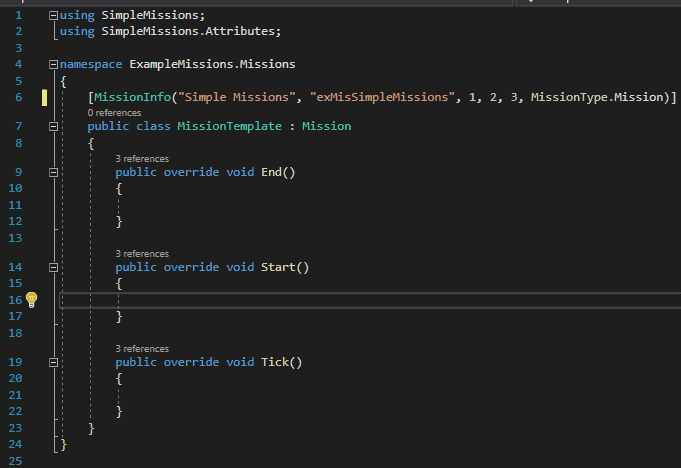Click line number 6 in gutter
Viewport: 681px width, 468px height.
[x=18, y=97]
